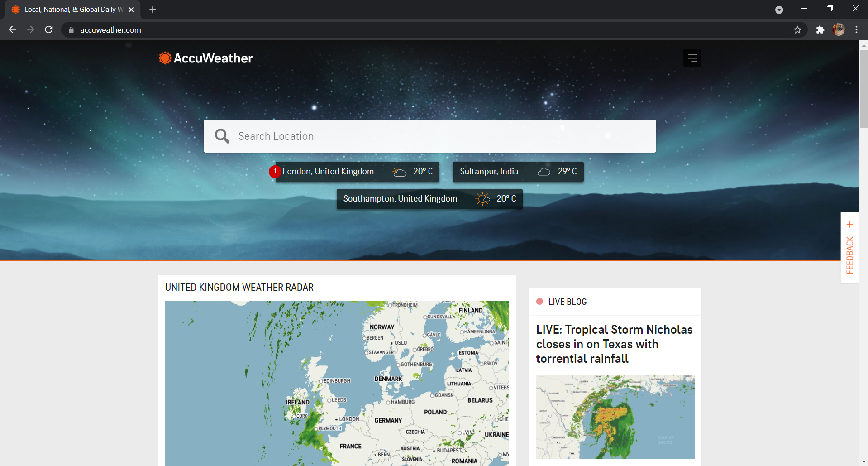Click GERMANY label on radar map

388,420
